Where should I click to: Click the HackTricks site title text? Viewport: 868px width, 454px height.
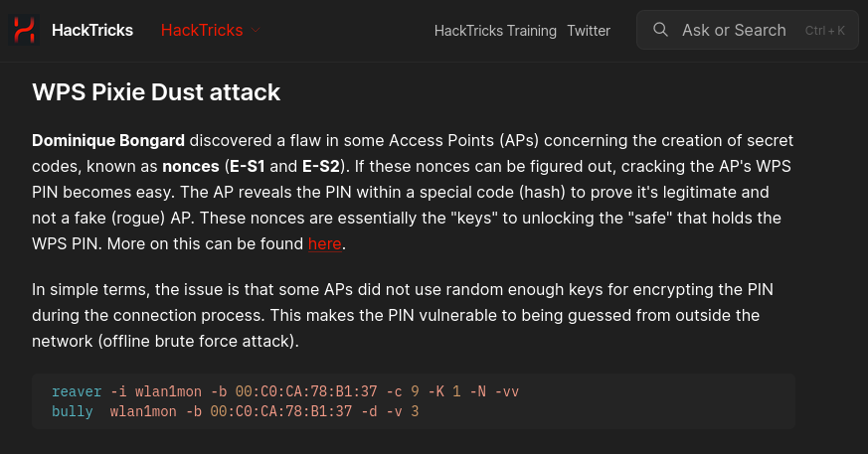[91, 31]
